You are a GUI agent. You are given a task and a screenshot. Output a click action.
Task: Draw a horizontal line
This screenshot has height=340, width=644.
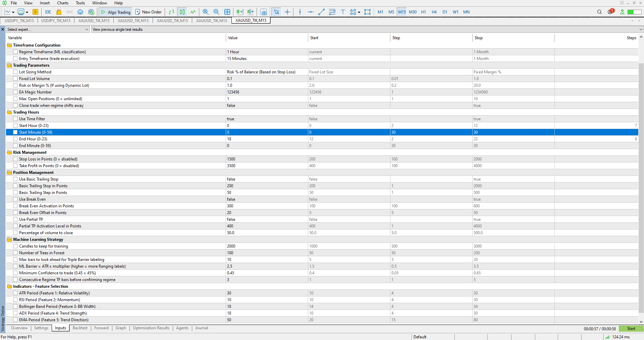[x=311, y=12]
